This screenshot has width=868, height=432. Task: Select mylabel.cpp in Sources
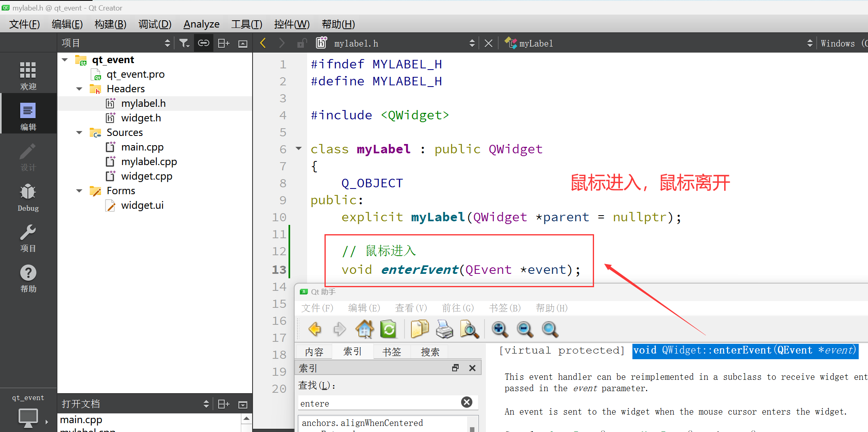click(x=149, y=162)
